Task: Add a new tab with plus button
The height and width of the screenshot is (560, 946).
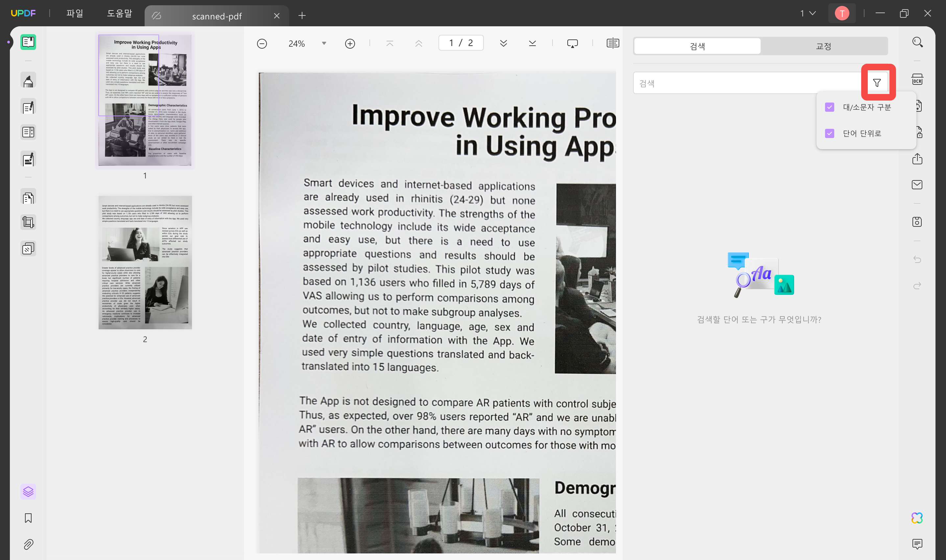Action: click(302, 15)
